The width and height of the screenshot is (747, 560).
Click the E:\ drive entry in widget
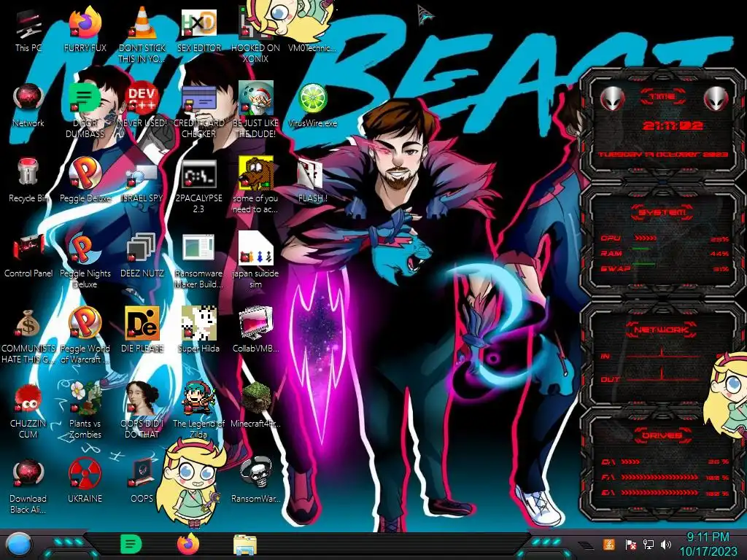pos(665,493)
